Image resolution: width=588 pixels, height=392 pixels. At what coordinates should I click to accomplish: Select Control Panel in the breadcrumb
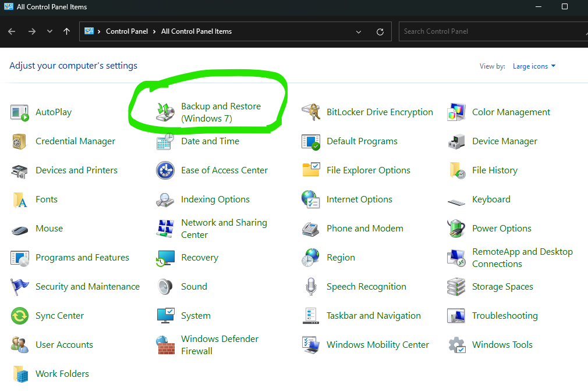[x=127, y=31]
